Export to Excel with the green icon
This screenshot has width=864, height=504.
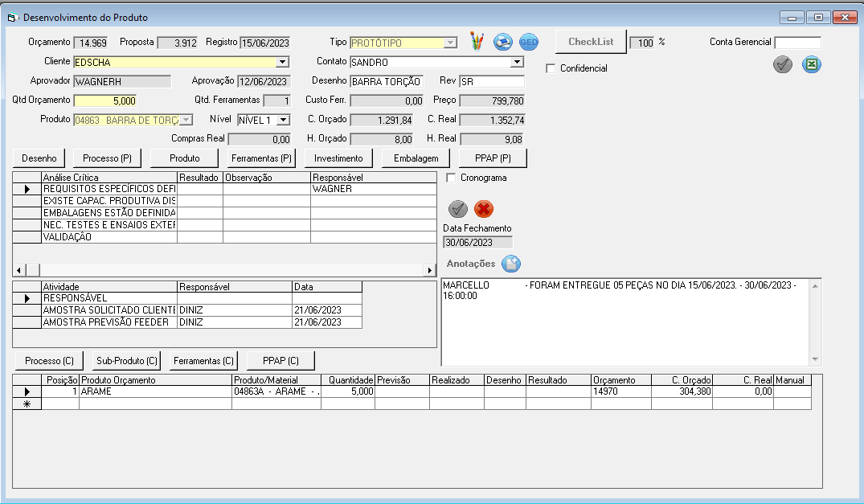(x=811, y=64)
